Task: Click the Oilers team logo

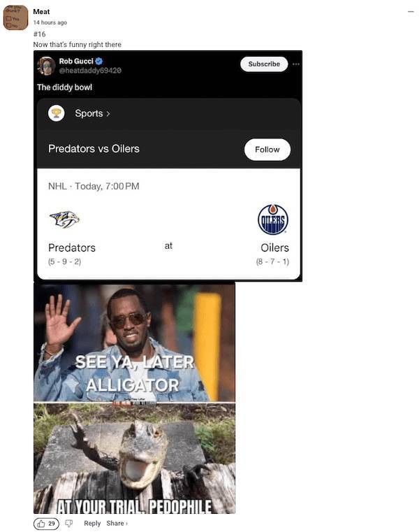Action: pos(273,220)
